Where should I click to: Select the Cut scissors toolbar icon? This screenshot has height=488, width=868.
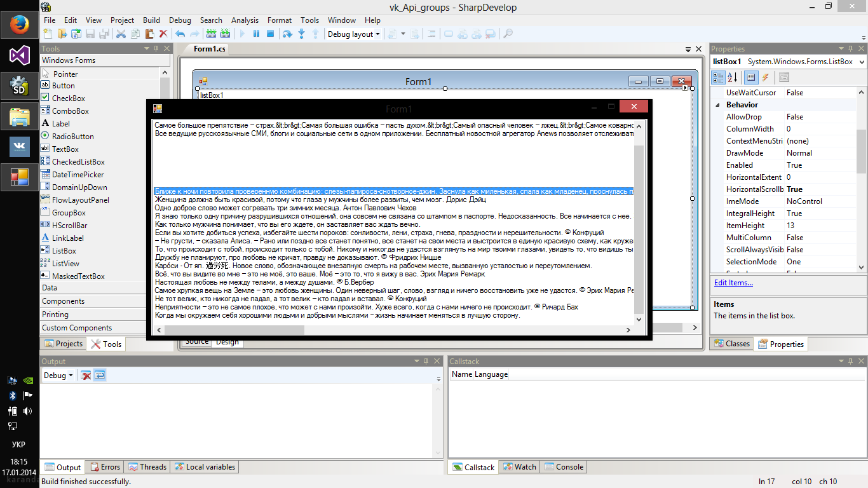point(121,34)
